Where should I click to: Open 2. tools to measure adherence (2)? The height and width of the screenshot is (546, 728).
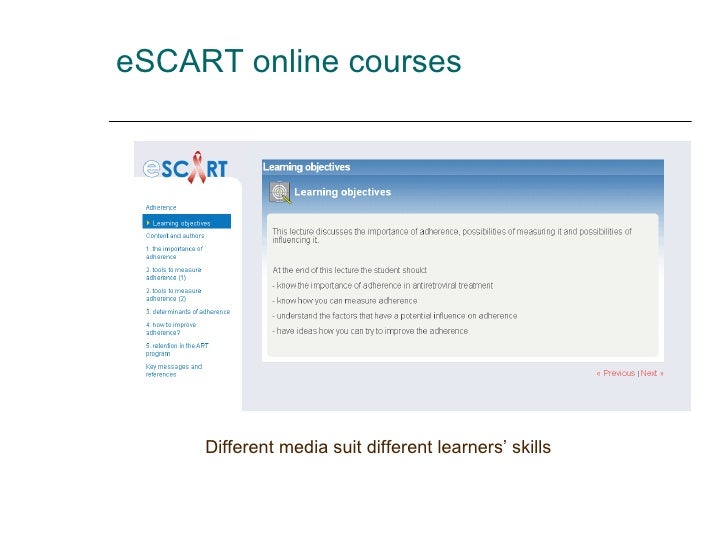point(173,294)
